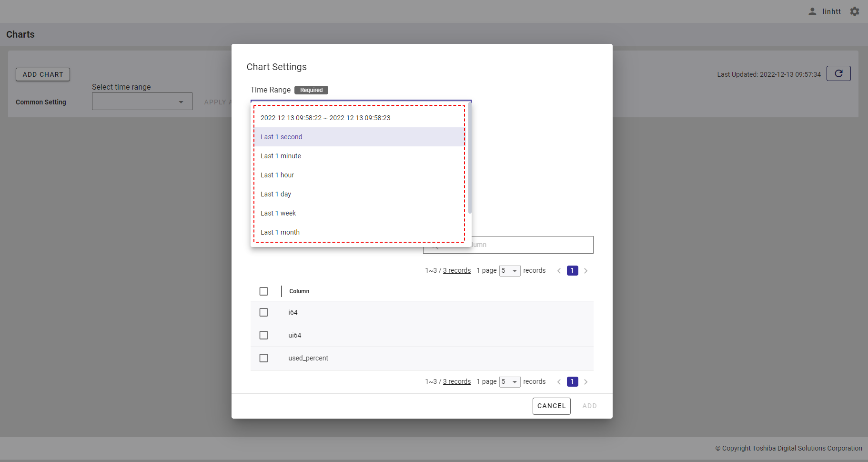Toggle the select-all Column header checkbox
The height and width of the screenshot is (462, 868).
(263, 291)
